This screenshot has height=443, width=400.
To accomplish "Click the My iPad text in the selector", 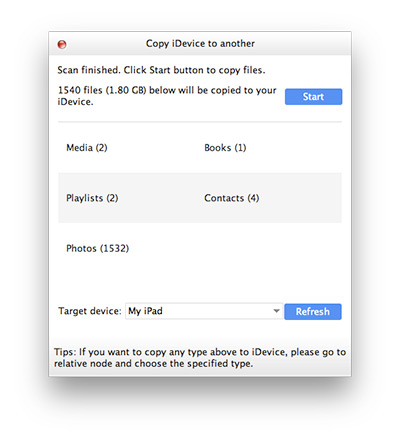I will click(x=145, y=311).
